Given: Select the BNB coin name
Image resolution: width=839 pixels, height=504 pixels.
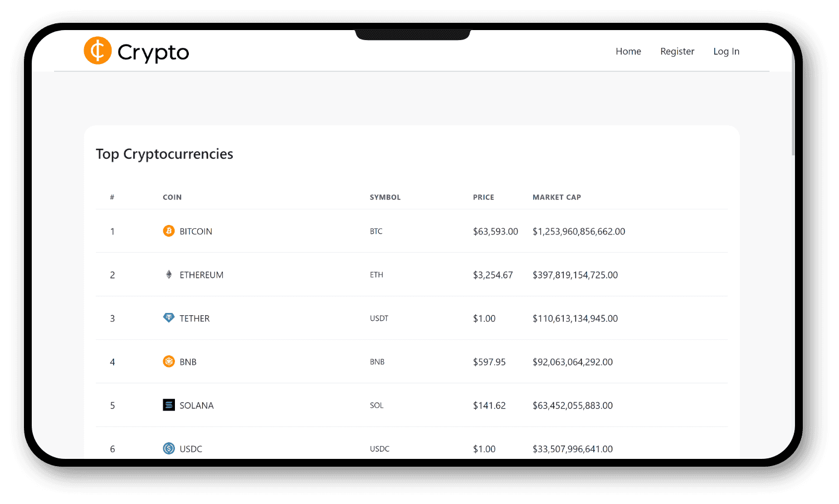Looking at the screenshot, I should [188, 362].
